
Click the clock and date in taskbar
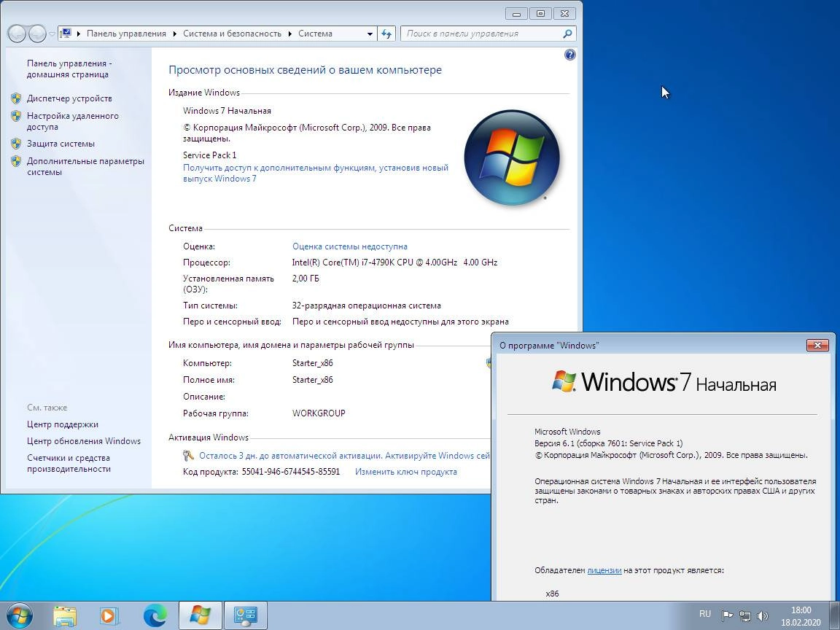801,616
